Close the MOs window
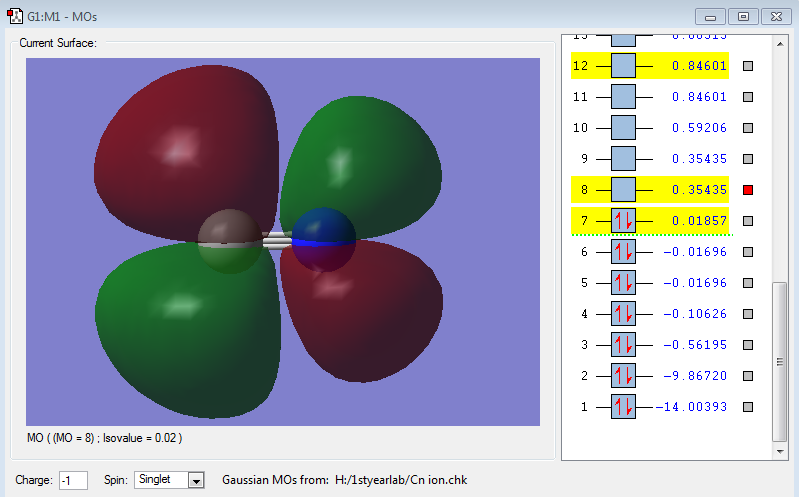799x497 pixels. 776,17
